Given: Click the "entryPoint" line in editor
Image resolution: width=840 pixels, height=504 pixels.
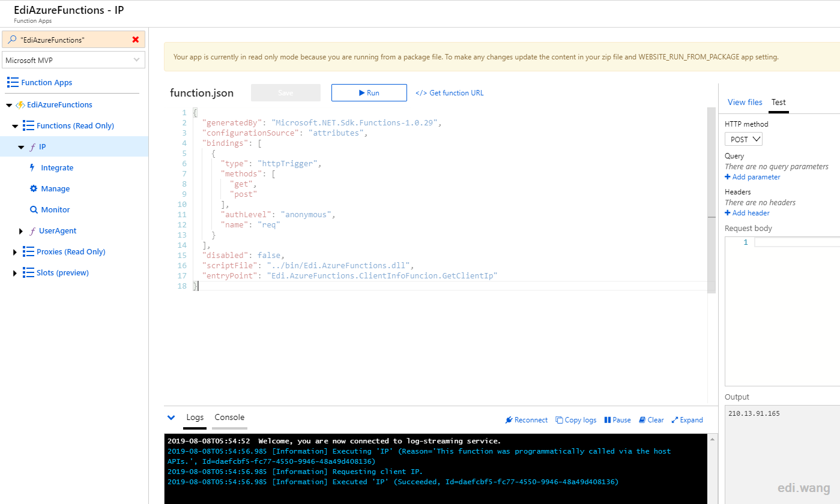Looking at the screenshot, I should click(x=350, y=275).
